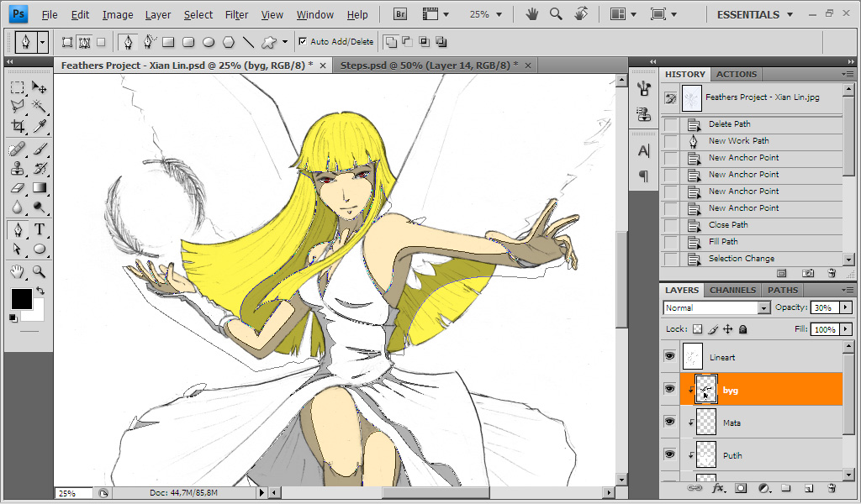Click the Opacity 30% input field
The height and width of the screenshot is (504, 861).
coord(824,307)
